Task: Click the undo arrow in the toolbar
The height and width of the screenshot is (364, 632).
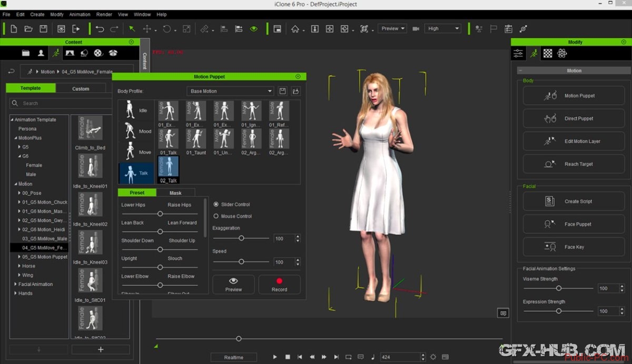Action: [100, 29]
